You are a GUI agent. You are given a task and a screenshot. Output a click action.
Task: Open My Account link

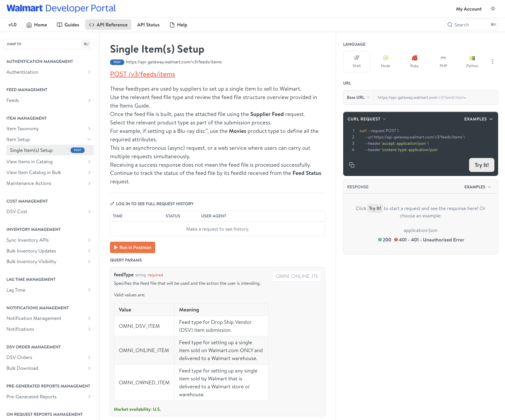click(x=469, y=9)
